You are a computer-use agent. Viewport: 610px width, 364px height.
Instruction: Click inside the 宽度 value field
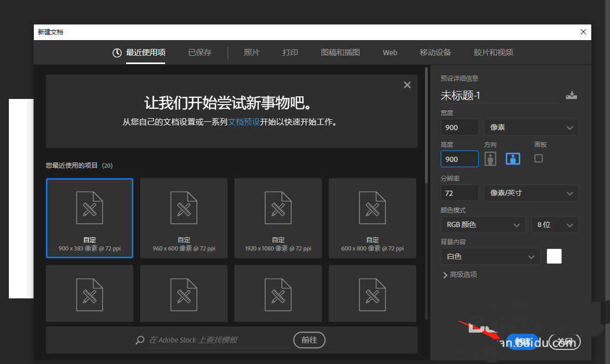459,127
